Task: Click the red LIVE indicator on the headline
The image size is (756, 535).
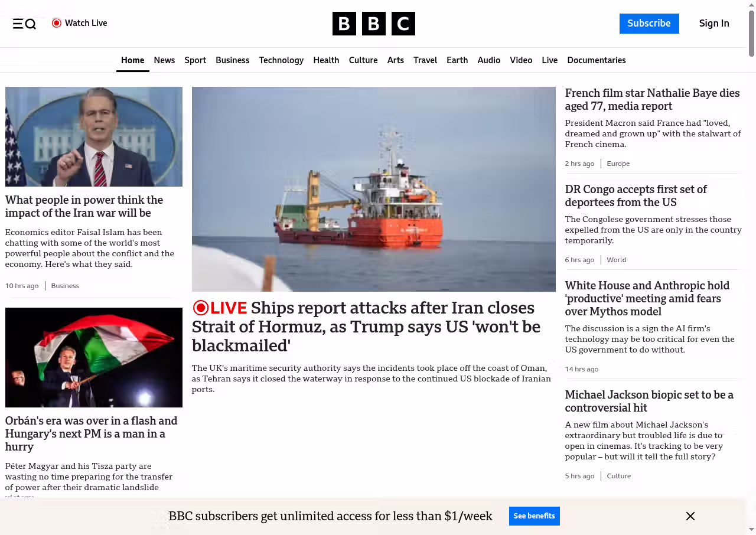Action: 220,308
